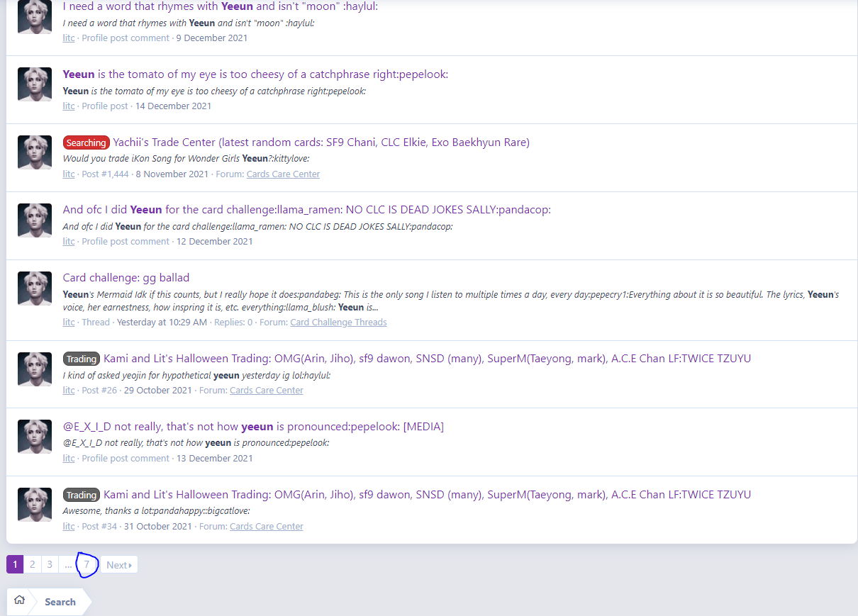Screen dimensions: 858x616
Task: Expand the pagination ellipsis page jump
Action: 68,564
